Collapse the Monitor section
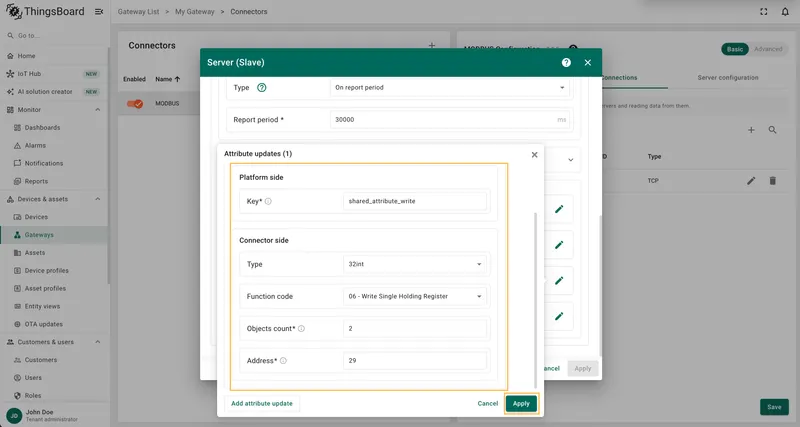This screenshot has height=427, width=800. pyautogui.click(x=97, y=110)
